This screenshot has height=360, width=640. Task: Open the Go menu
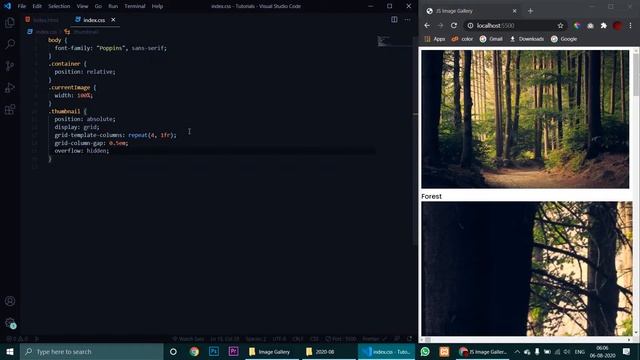tap(98, 6)
